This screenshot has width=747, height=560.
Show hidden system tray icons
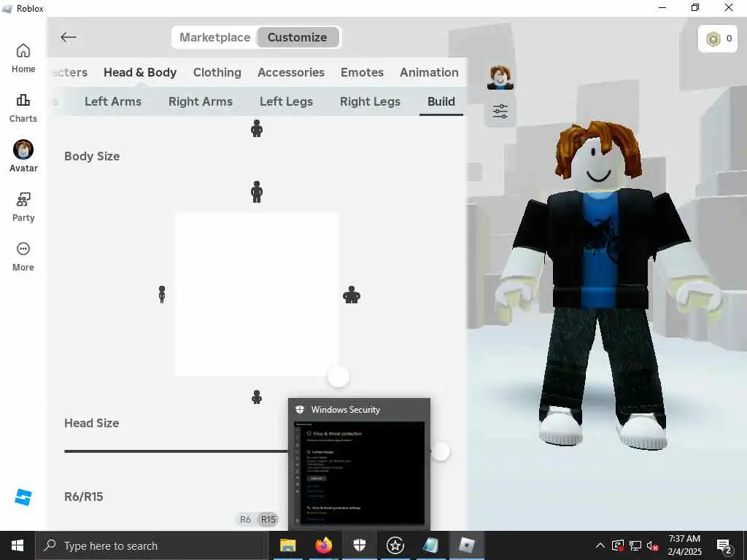[600, 545]
